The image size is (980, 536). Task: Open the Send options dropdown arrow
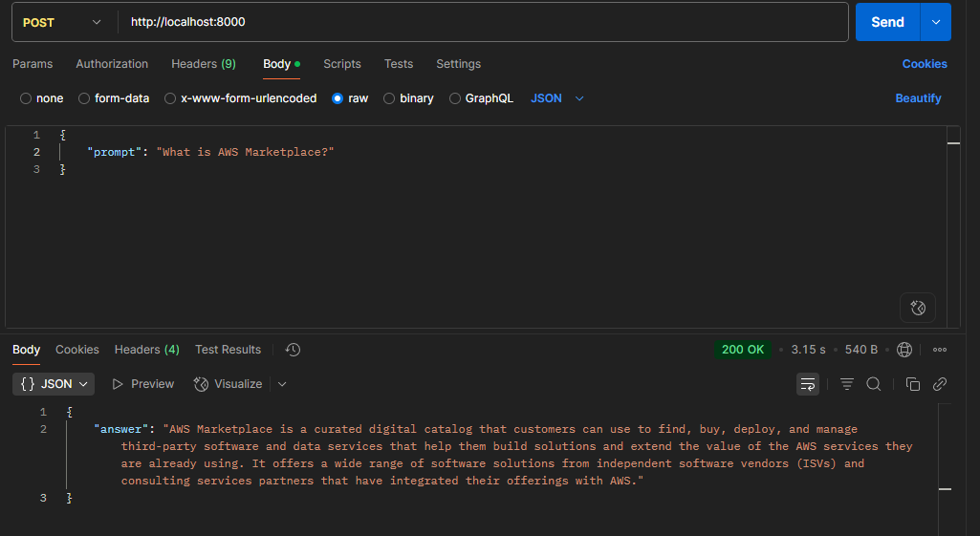click(x=936, y=22)
